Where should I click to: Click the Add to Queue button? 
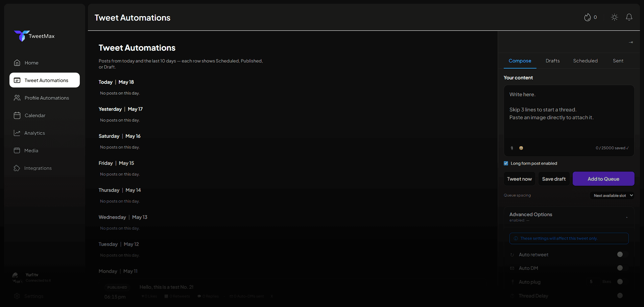[603, 179]
